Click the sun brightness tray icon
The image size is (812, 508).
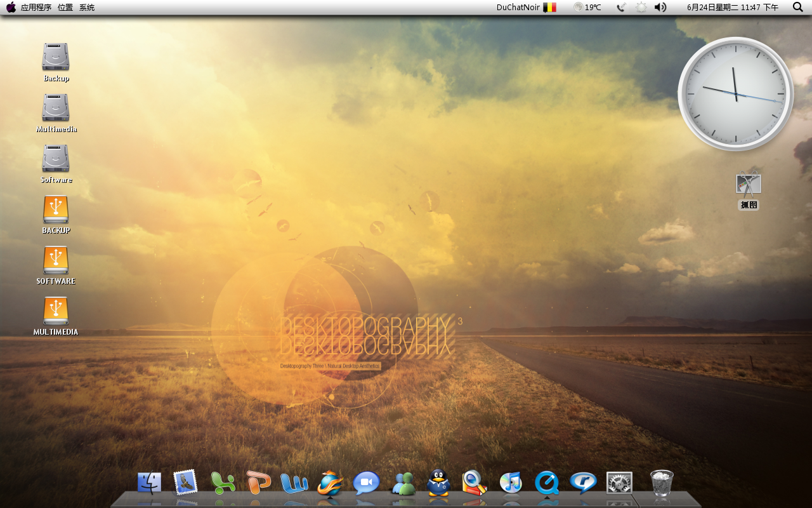[641, 7]
